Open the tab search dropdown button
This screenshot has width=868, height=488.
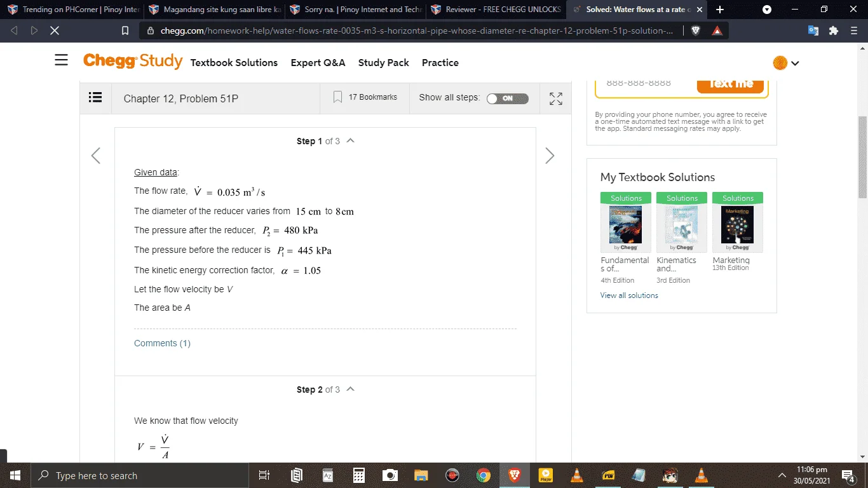pos(767,10)
